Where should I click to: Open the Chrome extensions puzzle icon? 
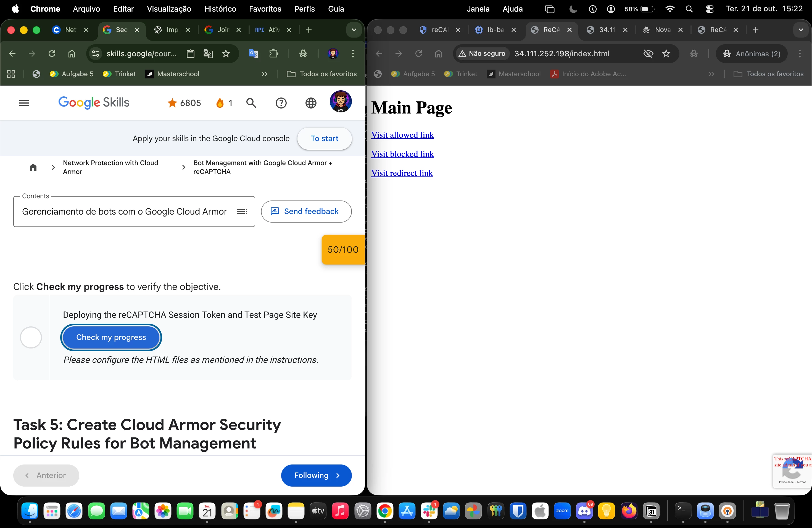point(274,54)
